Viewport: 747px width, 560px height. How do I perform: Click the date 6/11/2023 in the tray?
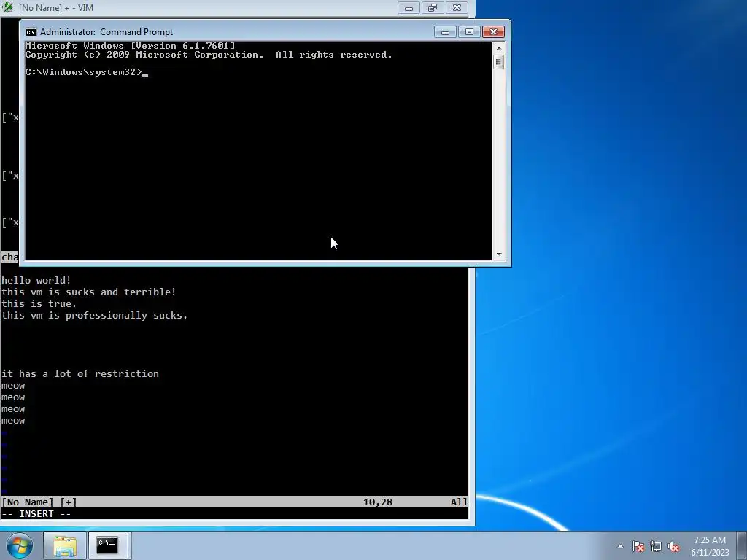(x=710, y=553)
